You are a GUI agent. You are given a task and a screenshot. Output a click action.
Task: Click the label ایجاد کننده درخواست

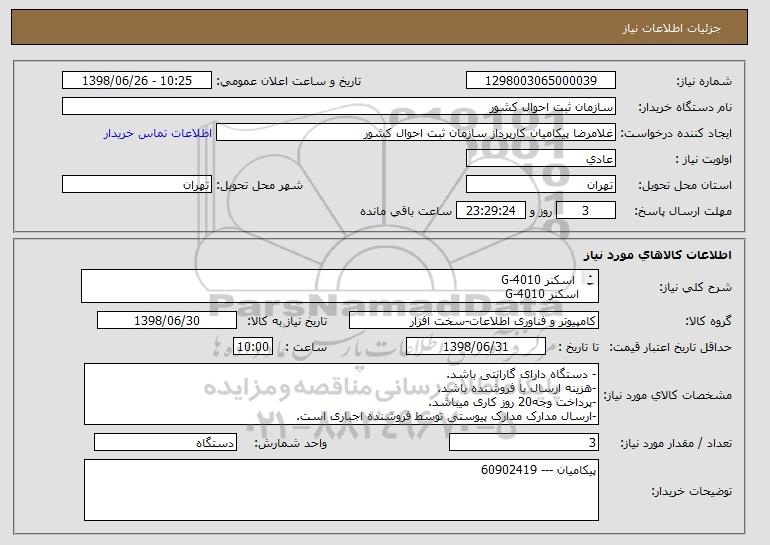(676, 133)
